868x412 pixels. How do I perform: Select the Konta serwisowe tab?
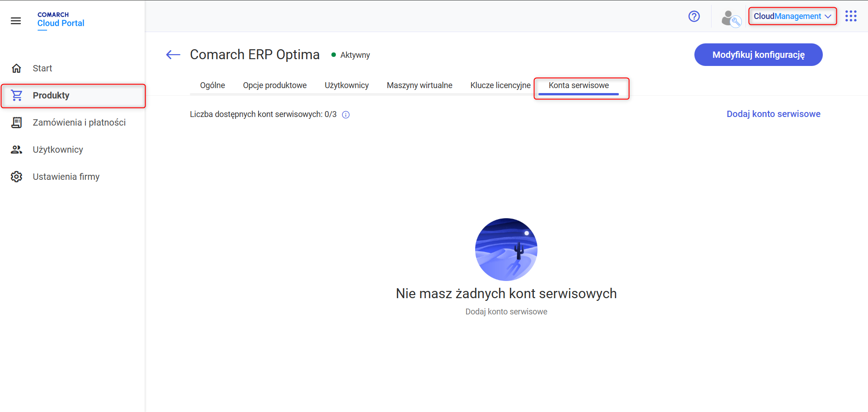579,85
